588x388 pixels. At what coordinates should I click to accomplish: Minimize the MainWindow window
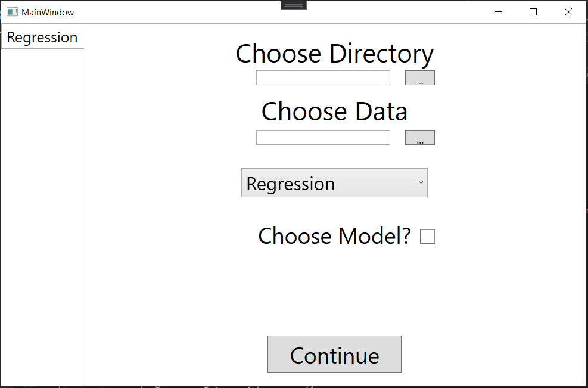click(x=499, y=12)
